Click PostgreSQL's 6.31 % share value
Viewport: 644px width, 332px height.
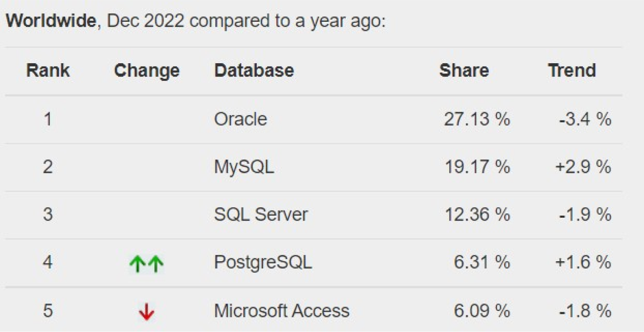tap(482, 263)
